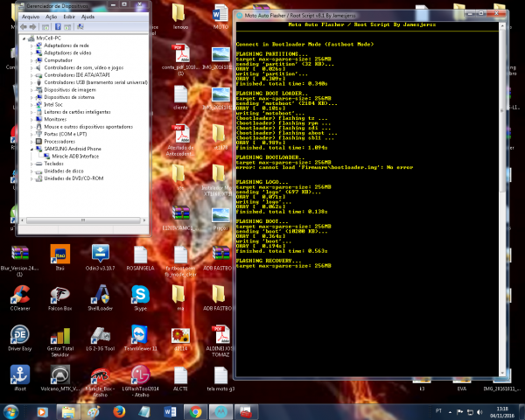
Task: Click the Forward arrow in Device Manager toolbar
Action: coord(32,27)
